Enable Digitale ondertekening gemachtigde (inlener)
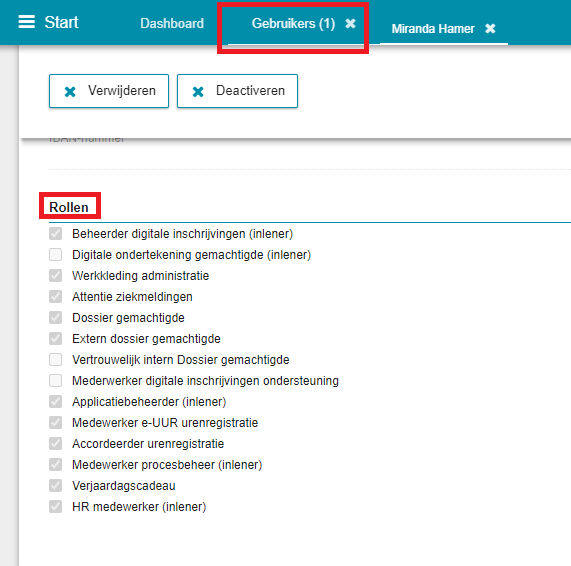Viewport: 571px width, 566px height. (x=55, y=255)
